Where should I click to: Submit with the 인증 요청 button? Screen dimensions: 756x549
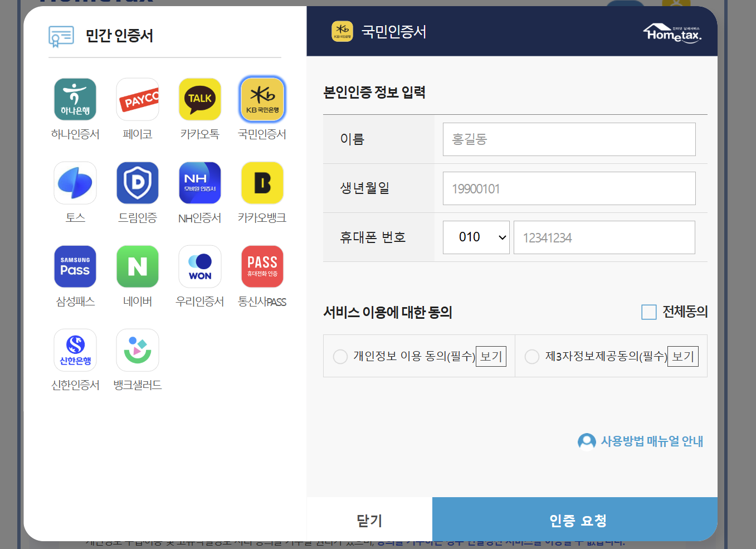(x=575, y=519)
